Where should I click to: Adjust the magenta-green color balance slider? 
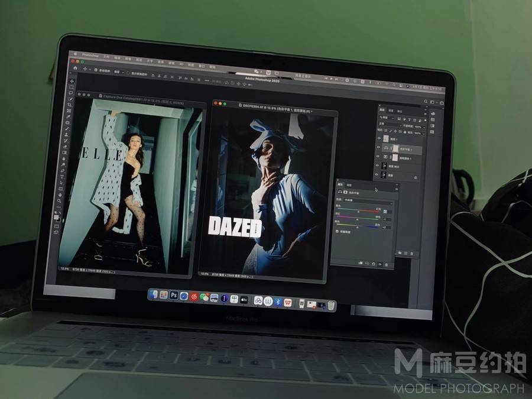click(x=357, y=218)
